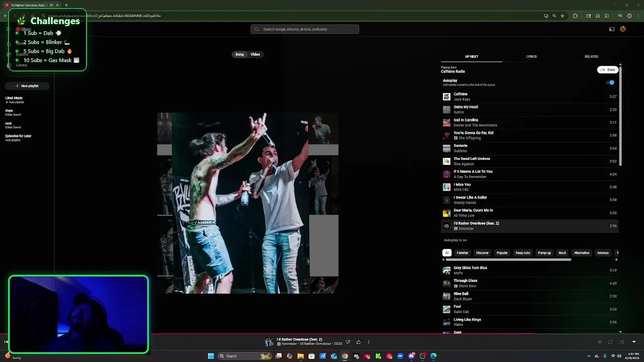
Task: Click in the search songs, albums, artists field
Action: pos(305,29)
